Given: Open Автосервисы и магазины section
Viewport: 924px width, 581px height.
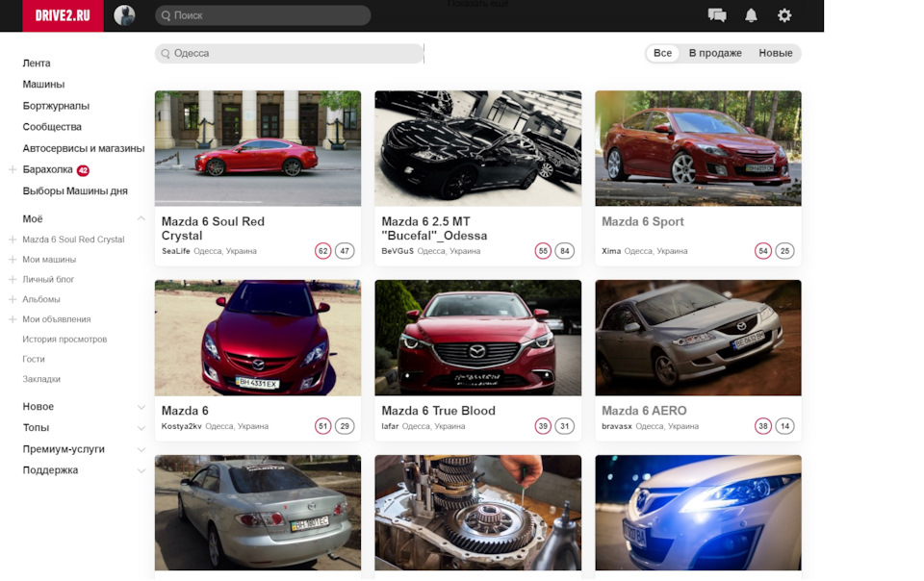Looking at the screenshot, I should [x=84, y=148].
